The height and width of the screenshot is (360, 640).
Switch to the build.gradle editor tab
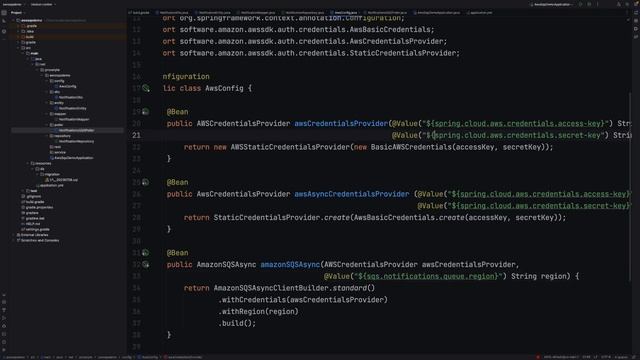coord(140,13)
